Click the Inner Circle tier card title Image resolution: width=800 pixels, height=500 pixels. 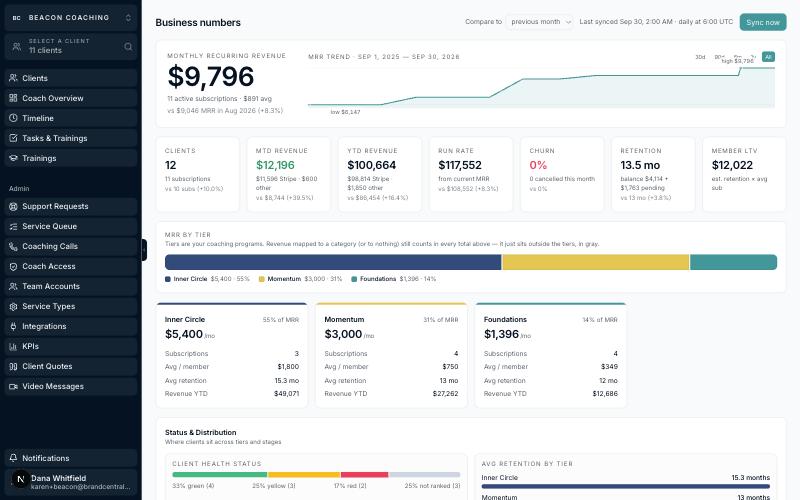(x=185, y=319)
